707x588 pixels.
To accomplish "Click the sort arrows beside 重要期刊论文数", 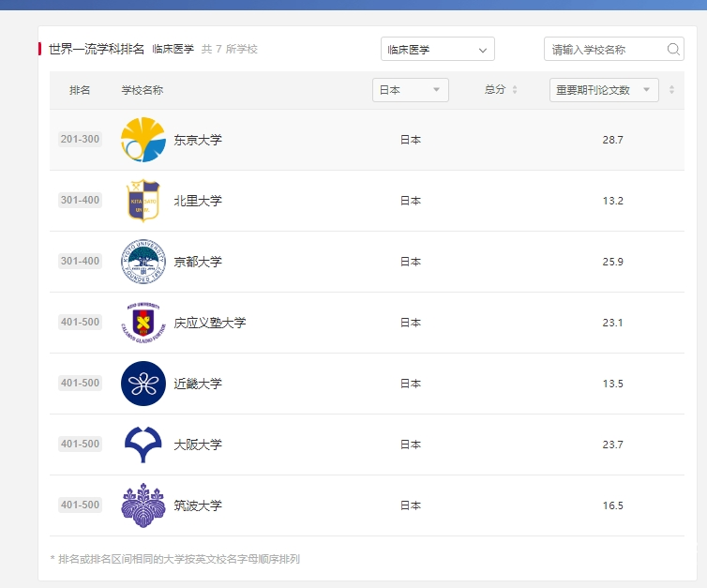I will click(x=671, y=90).
